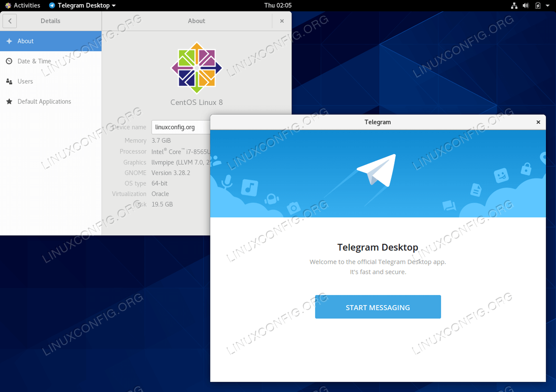Click the CentOS Linux 8 heading

pyautogui.click(x=196, y=102)
